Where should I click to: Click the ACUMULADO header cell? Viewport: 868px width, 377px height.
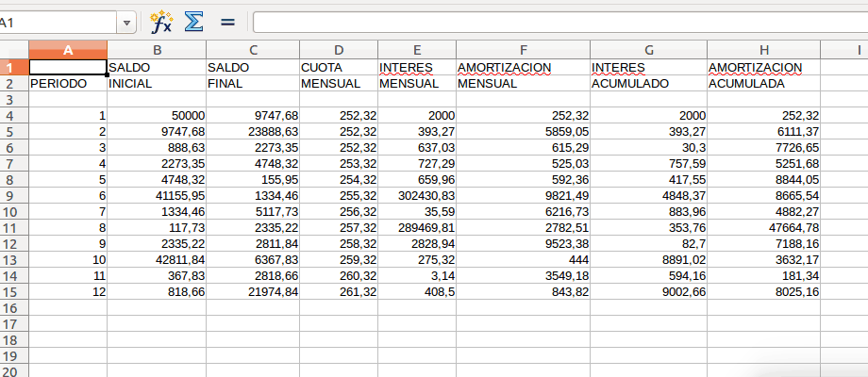[x=649, y=84]
